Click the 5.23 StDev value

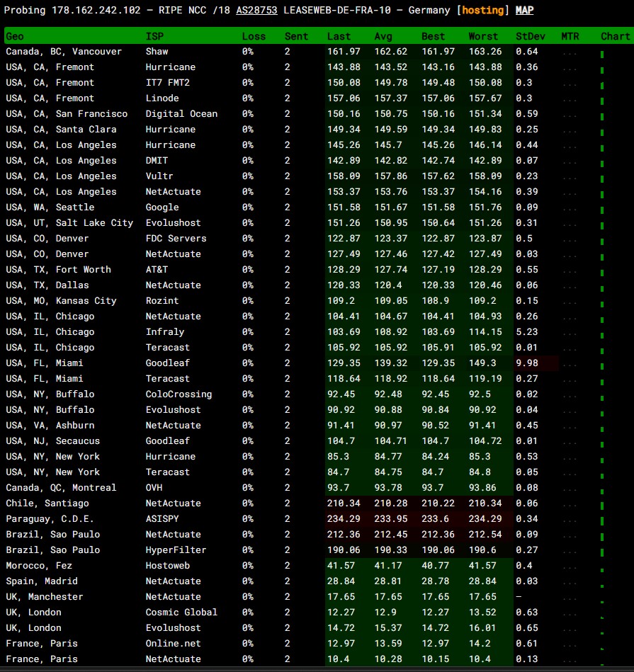click(527, 332)
